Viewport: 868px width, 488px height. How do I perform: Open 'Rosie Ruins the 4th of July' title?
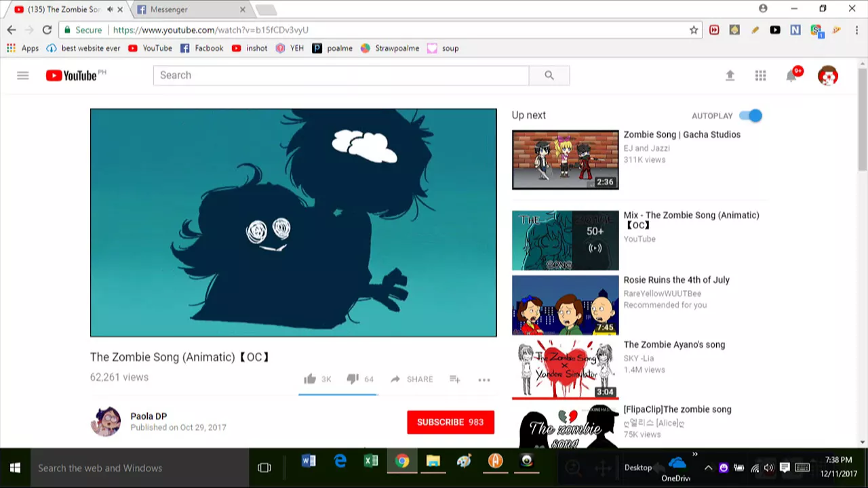(x=677, y=279)
